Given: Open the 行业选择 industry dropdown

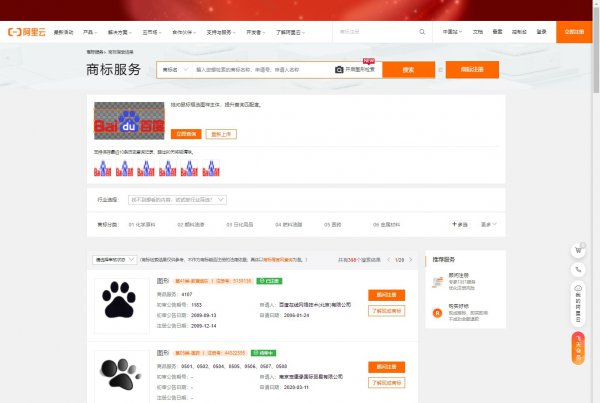Looking at the screenshot, I should 177,200.
